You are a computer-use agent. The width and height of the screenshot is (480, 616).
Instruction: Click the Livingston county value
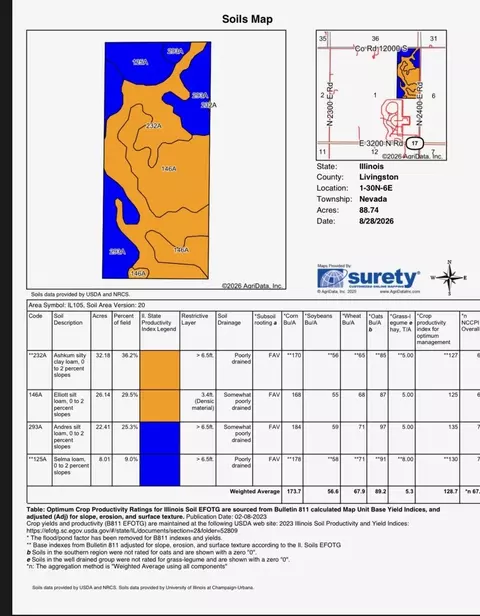pyautogui.click(x=379, y=177)
